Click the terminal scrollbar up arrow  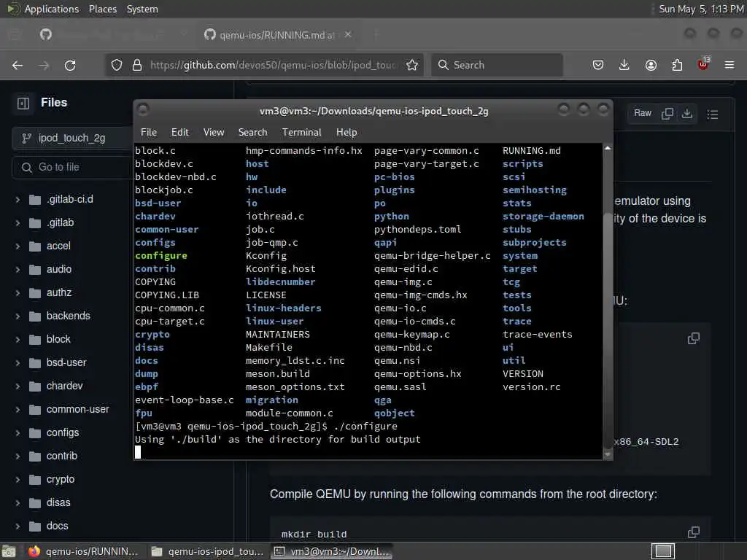608,149
